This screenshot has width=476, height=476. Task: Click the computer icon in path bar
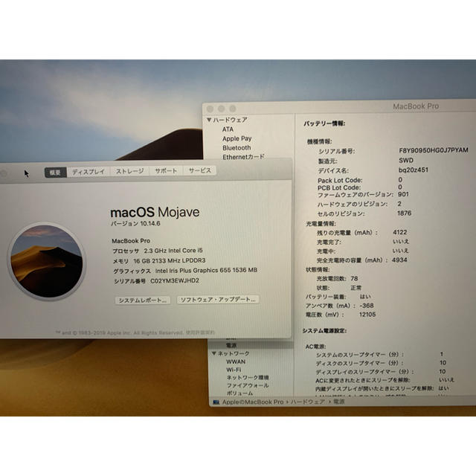tap(216, 402)
